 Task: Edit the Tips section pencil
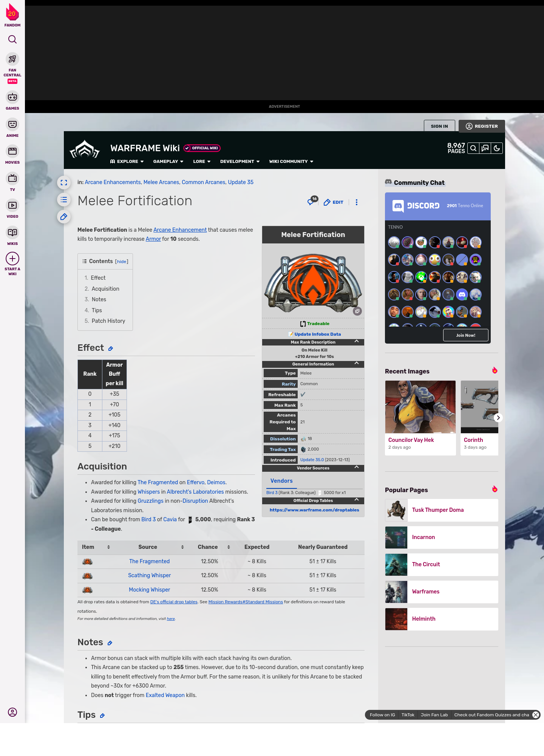[x=102, y=716]
